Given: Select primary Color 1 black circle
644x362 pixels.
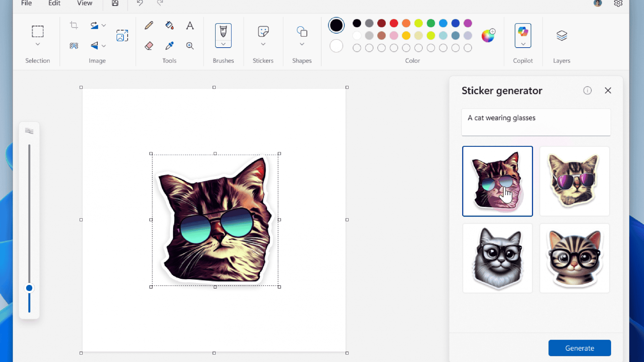Looking at the screenshot, I should (x=336, y=25).
